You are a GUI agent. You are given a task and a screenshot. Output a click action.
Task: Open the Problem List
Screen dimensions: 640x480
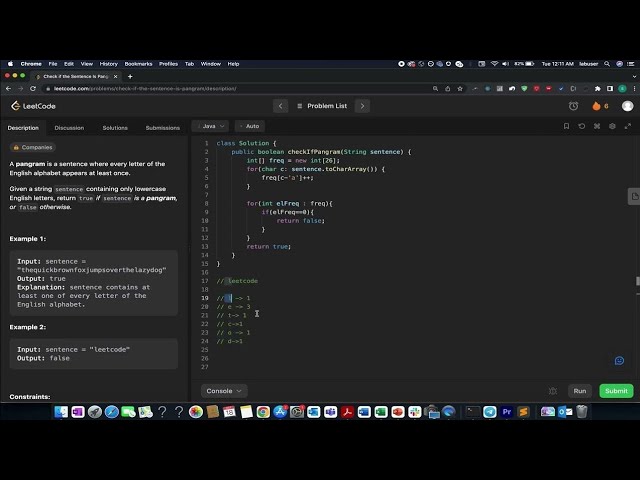point(322,106)
